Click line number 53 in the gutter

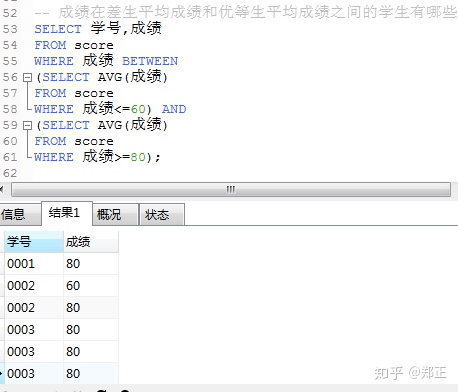10,29
